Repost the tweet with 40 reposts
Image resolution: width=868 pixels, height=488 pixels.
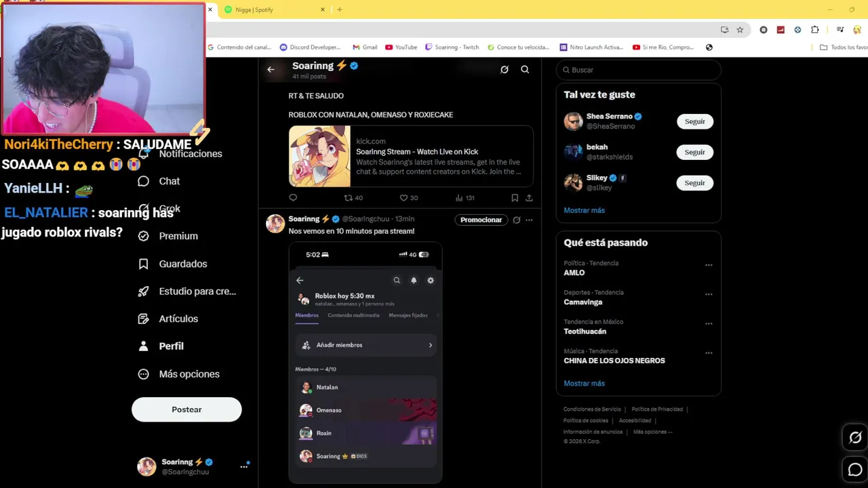[353, 198]
